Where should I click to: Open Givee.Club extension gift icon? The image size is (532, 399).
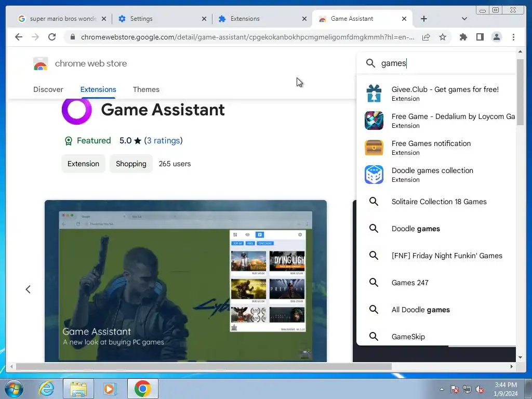coord(374,94)
